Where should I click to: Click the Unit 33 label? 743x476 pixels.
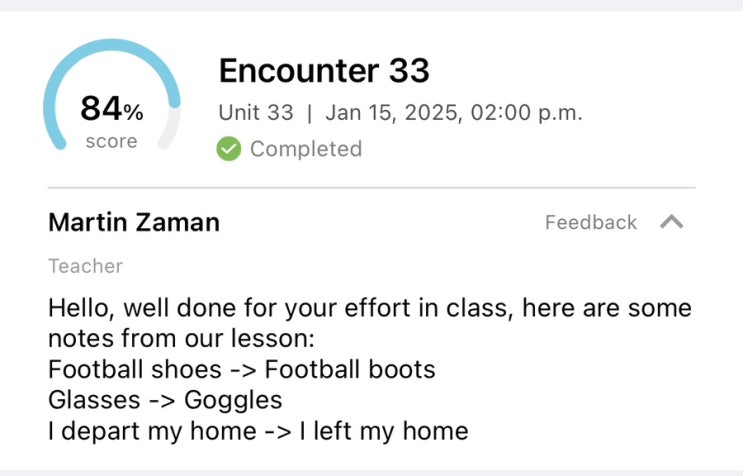coord(256,112)
